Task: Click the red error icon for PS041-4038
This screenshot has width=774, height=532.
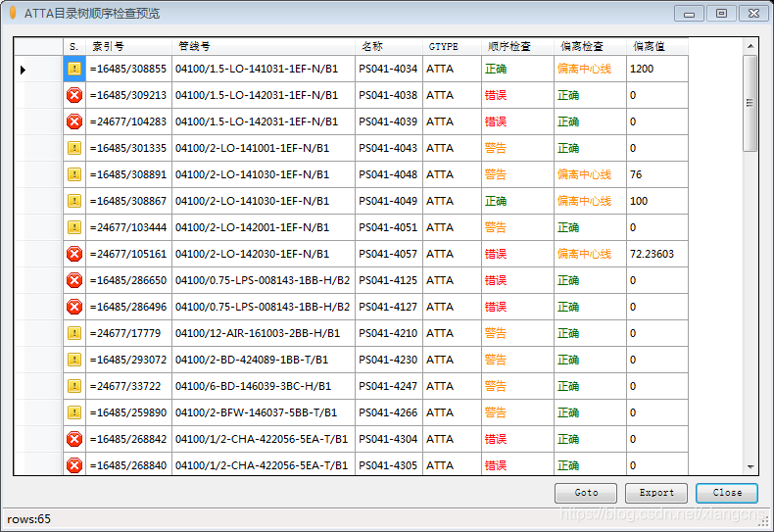Action: pyautogui.click(x=74, y=95)
